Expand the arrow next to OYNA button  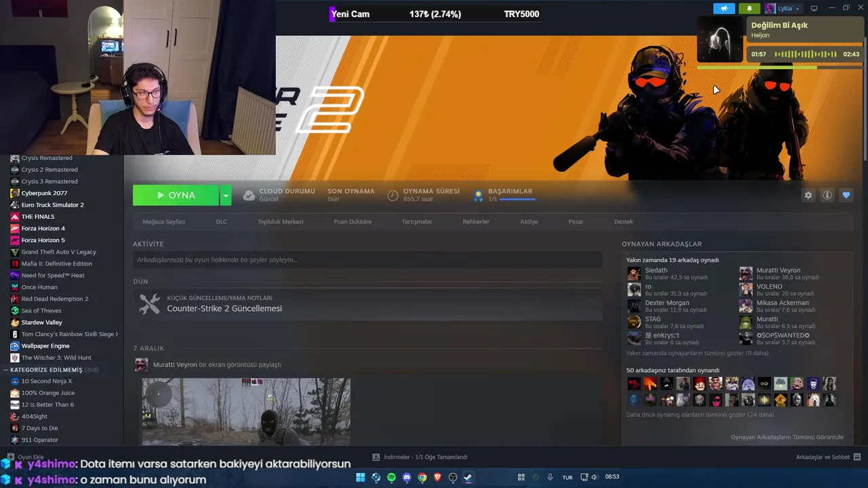click(226, 195)
